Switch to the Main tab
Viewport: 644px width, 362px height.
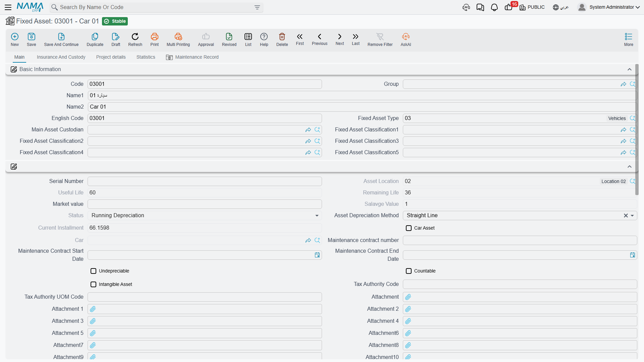(x=19, y=57)
